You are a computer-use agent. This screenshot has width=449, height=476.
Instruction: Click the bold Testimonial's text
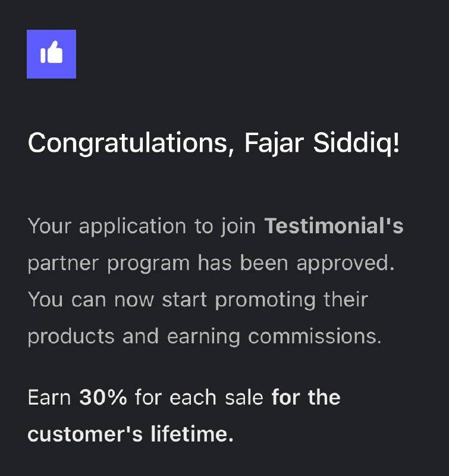pyautogui.click(x=334, y=226)
